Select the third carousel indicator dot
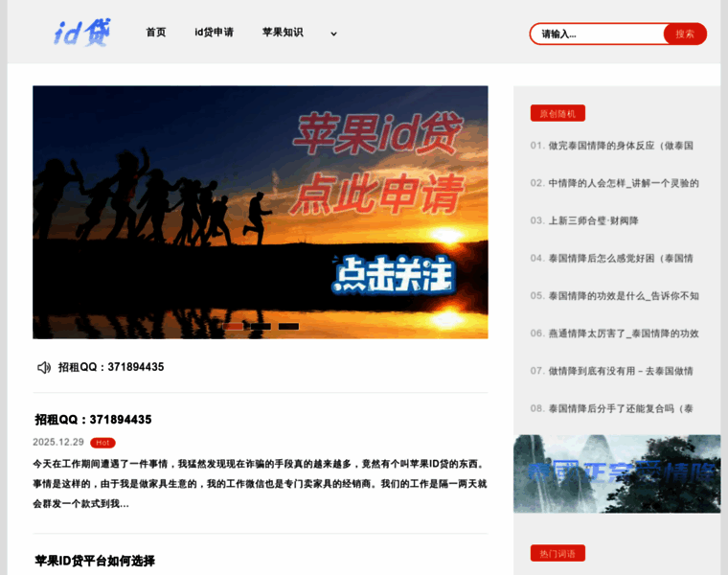This screenshot has width=728, height=575. [x=288, y=327]
